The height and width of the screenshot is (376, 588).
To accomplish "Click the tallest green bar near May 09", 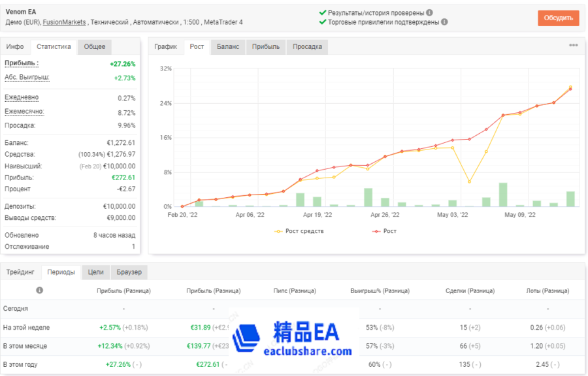I will (x=503, y=195).
